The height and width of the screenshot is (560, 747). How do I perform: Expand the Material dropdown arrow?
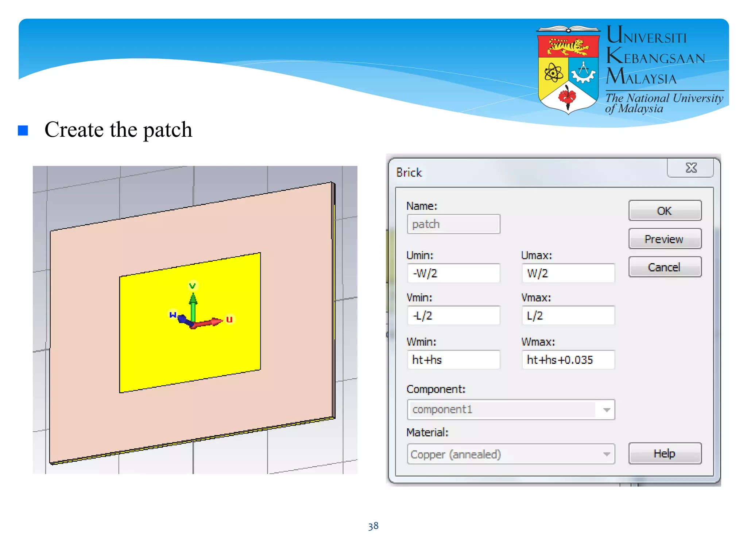point(607,454)
